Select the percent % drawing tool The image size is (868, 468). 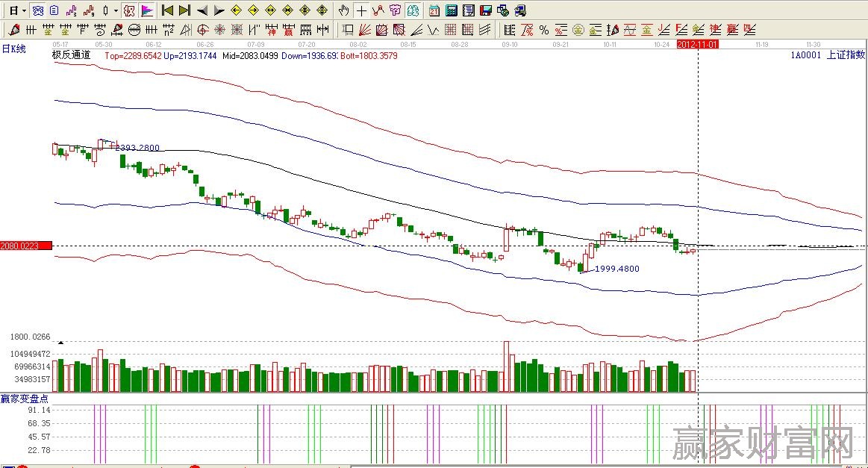tap(544, 30)
